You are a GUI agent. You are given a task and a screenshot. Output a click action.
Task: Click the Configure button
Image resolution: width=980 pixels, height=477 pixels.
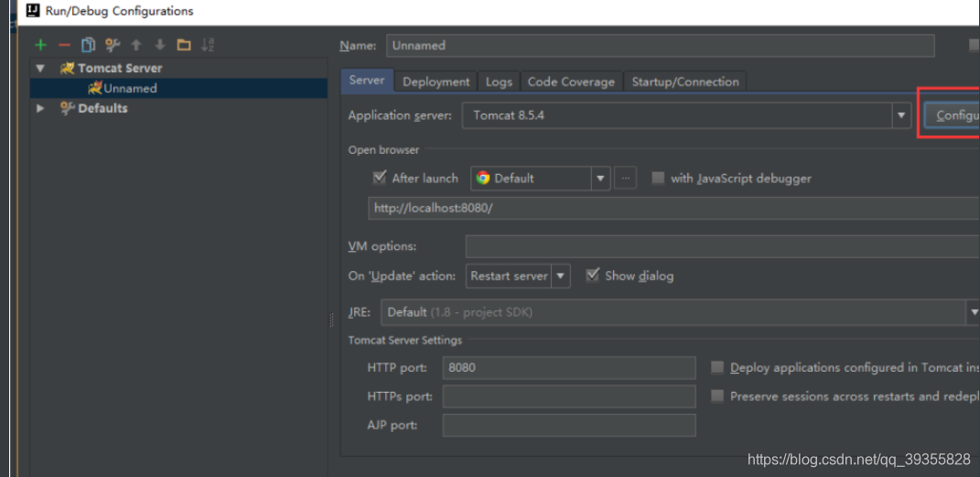click(x=952, y=115)
